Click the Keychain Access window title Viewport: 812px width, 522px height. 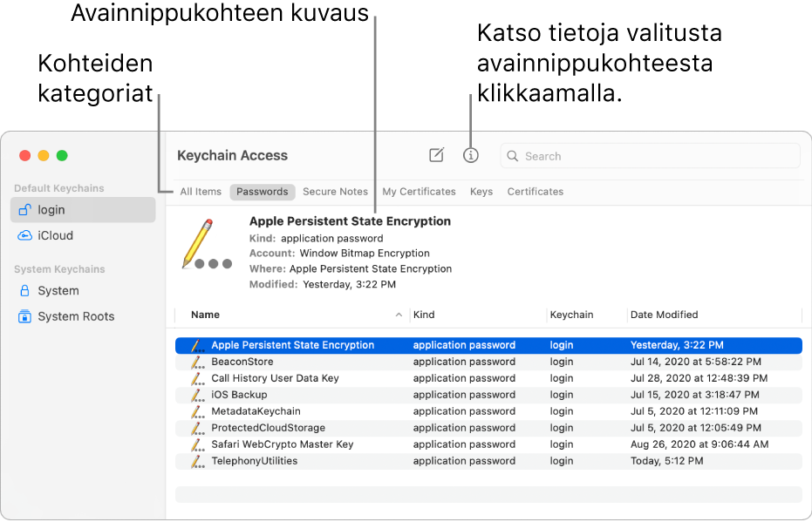pyautogui.click(x=232, y=155)
